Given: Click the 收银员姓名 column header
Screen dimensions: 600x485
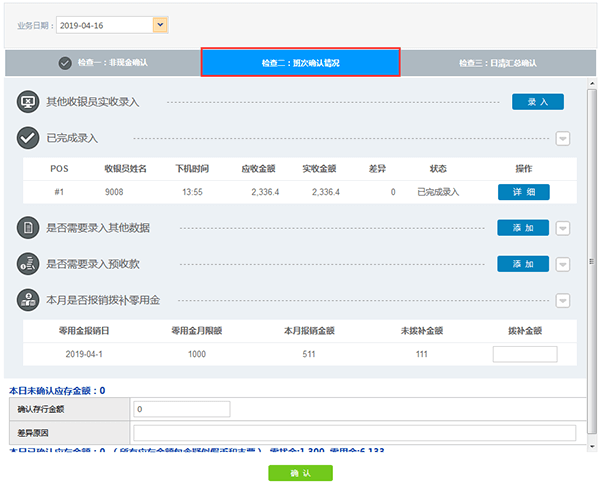Looking at the screenshot, I should pyautogui.click(x=126, y=169).
